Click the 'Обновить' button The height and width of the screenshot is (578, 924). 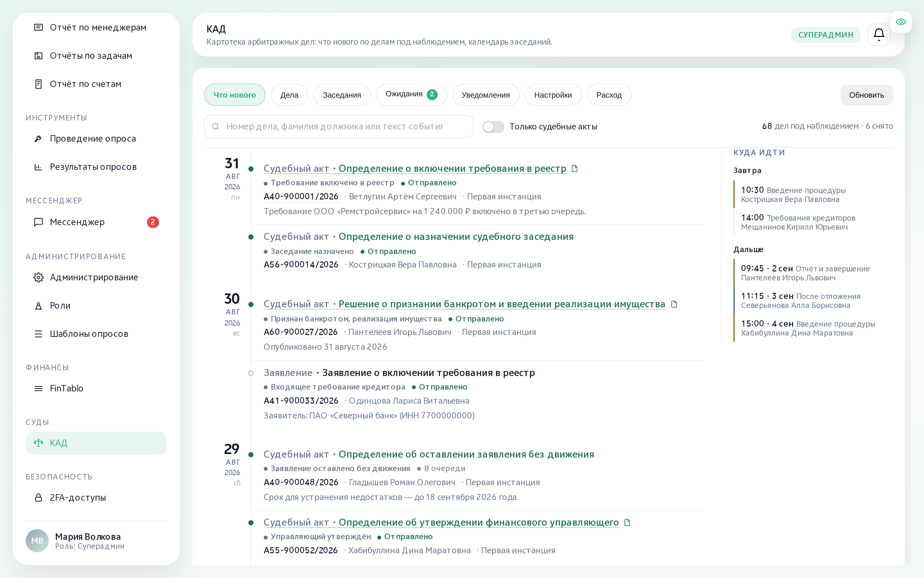coord(866,95)
